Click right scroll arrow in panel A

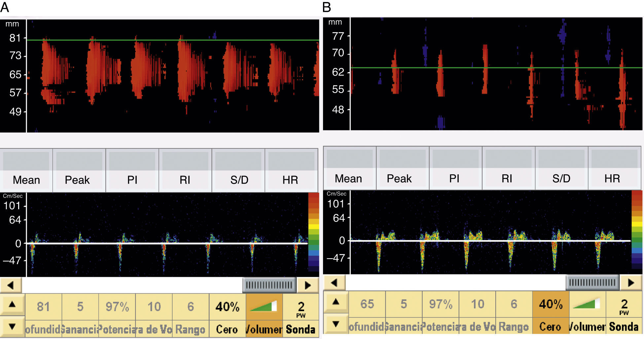(x=307, y=285)
